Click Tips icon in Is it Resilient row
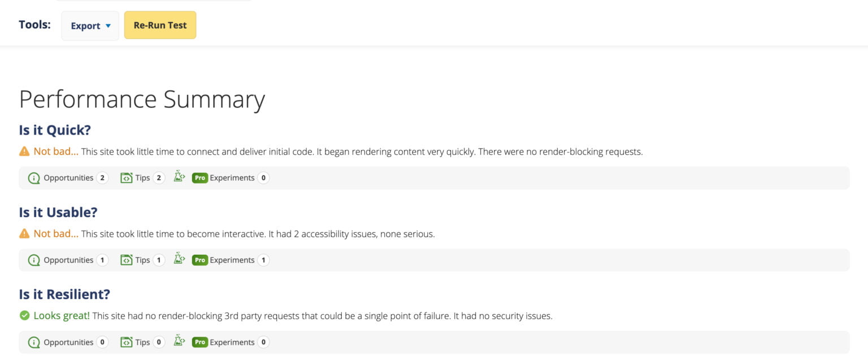This screenshot has width=868, height=361. point(126,342)
